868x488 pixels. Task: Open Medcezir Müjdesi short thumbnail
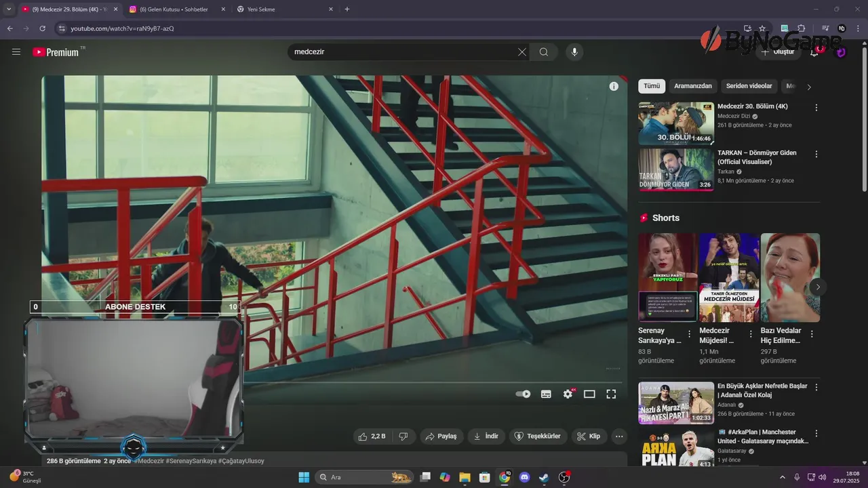pyautogui.click(x=729, y=278)
